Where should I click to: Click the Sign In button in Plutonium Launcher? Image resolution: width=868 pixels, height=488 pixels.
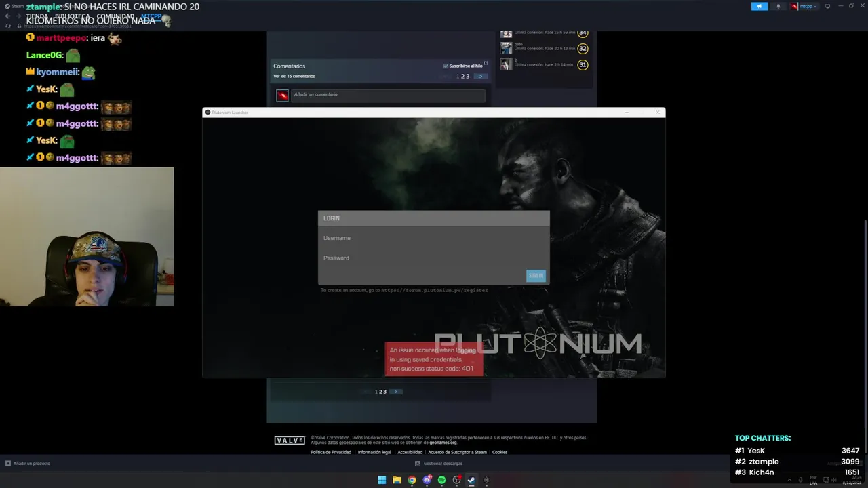tap(536, 275)
